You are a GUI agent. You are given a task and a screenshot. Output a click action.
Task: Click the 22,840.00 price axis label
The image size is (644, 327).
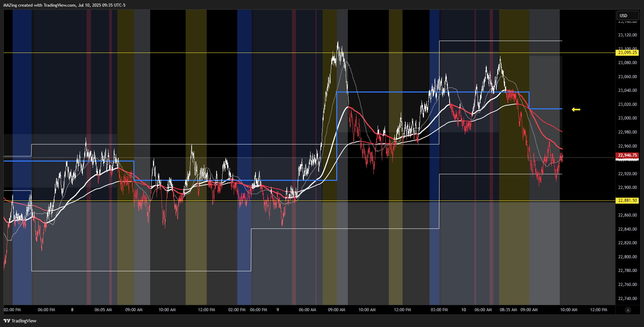(x=628, y=229)
